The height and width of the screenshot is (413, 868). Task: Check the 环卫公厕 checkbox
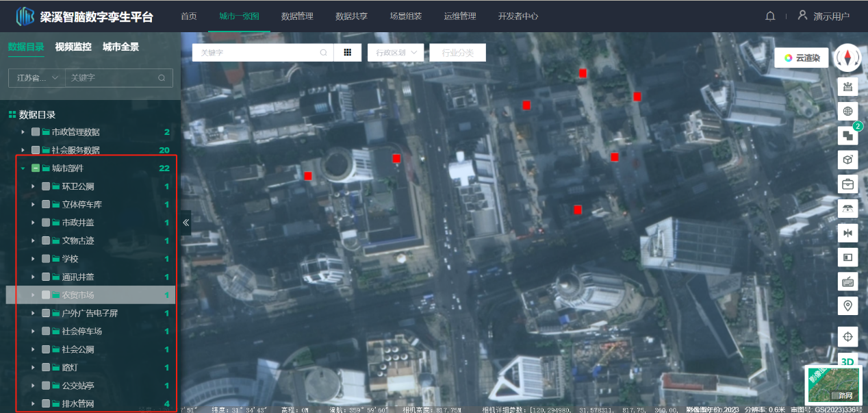point(46,186)
